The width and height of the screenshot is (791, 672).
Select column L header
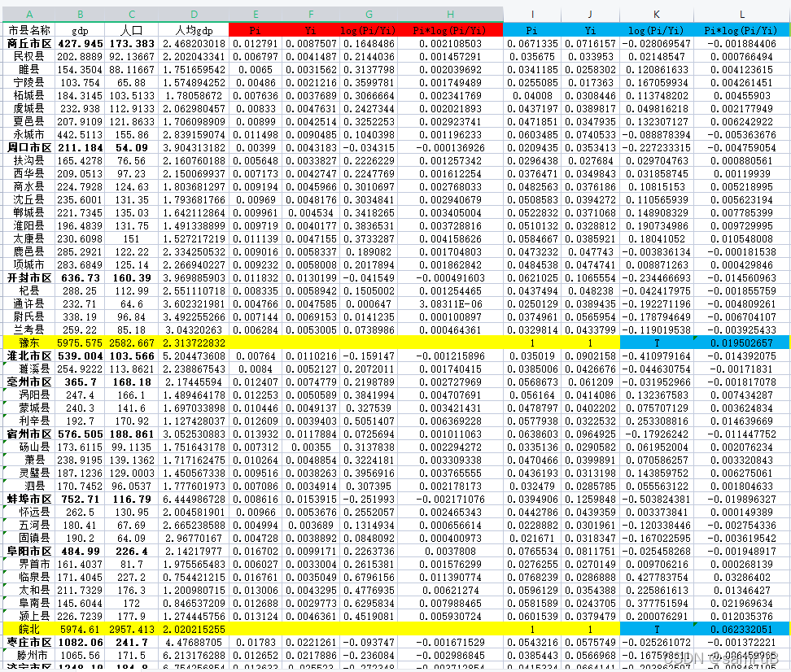pos(741,15)
